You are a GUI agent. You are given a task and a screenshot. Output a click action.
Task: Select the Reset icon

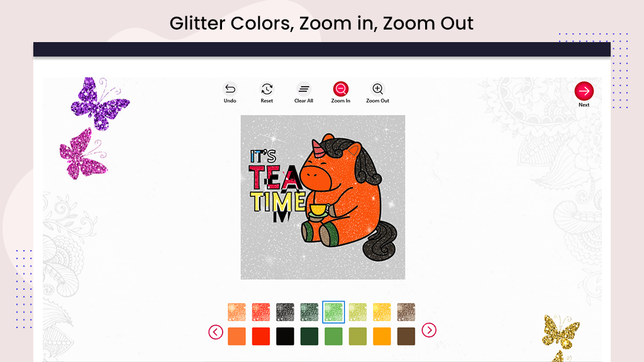point(267,89)
